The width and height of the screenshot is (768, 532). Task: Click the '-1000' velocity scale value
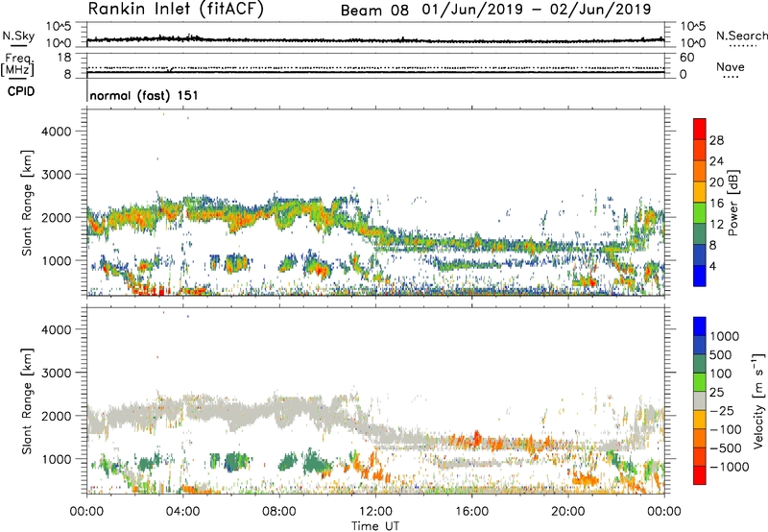[x=729, y=467]
